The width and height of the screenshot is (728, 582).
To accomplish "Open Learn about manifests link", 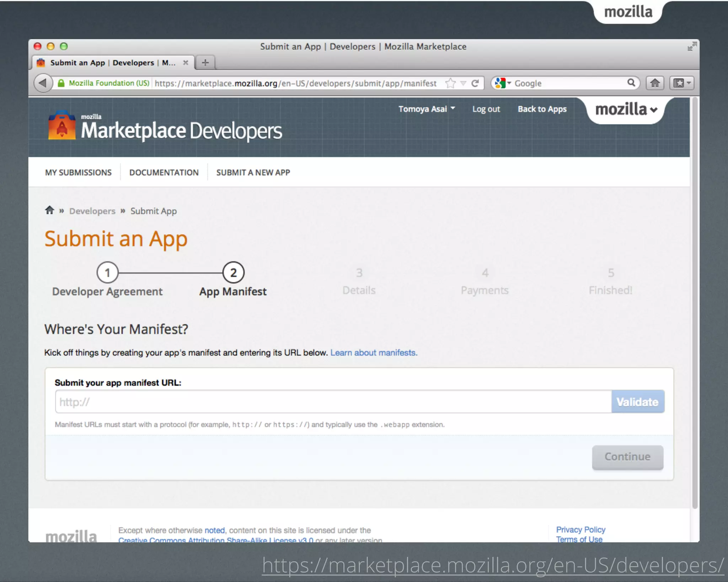I will point(374,352).
